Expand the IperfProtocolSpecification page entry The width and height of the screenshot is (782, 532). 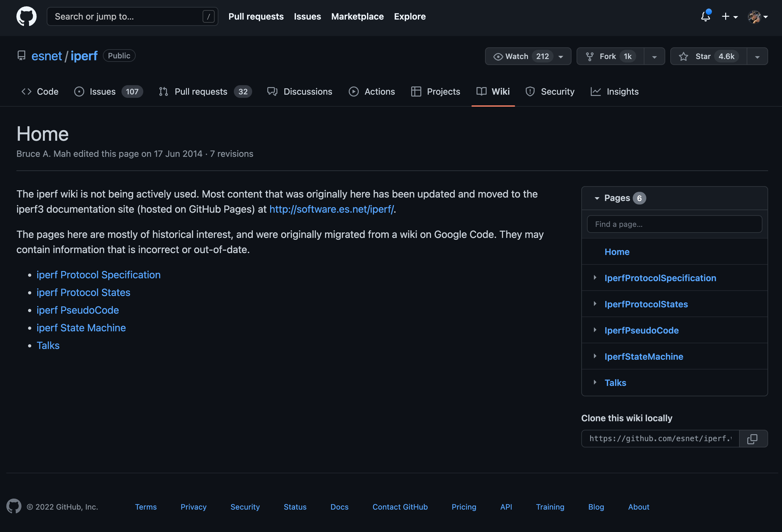coord(595,278)
